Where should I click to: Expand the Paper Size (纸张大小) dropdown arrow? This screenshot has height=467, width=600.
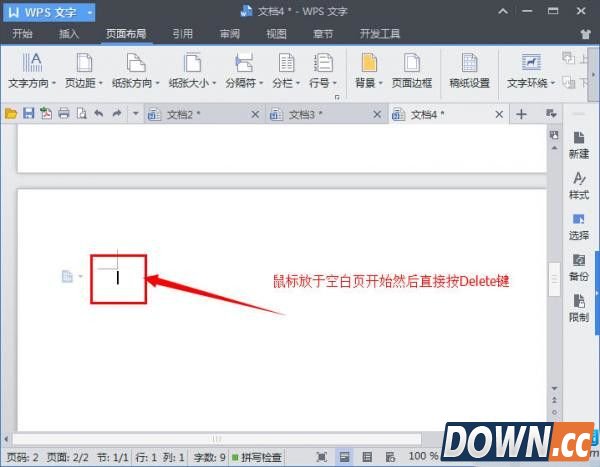[x=214, y=83]
